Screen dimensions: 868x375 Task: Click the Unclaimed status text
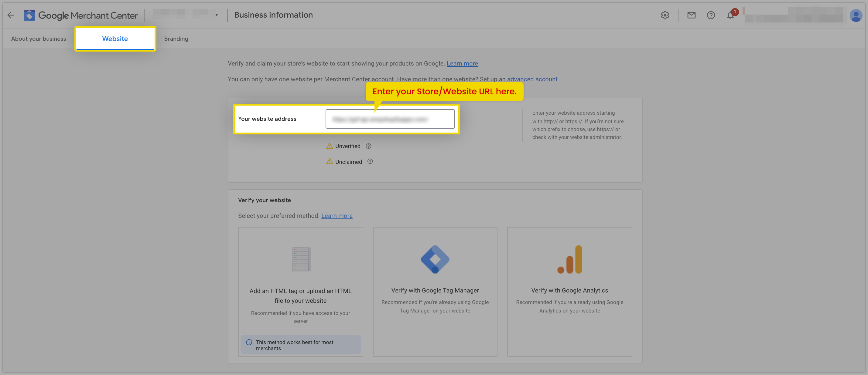[348, 162]
